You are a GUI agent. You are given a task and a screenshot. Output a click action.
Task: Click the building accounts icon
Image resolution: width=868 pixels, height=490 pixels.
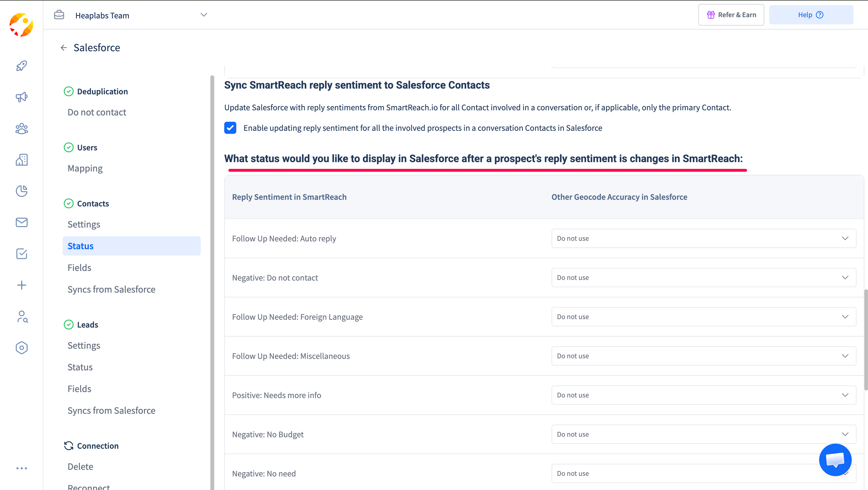pos(22,160)
